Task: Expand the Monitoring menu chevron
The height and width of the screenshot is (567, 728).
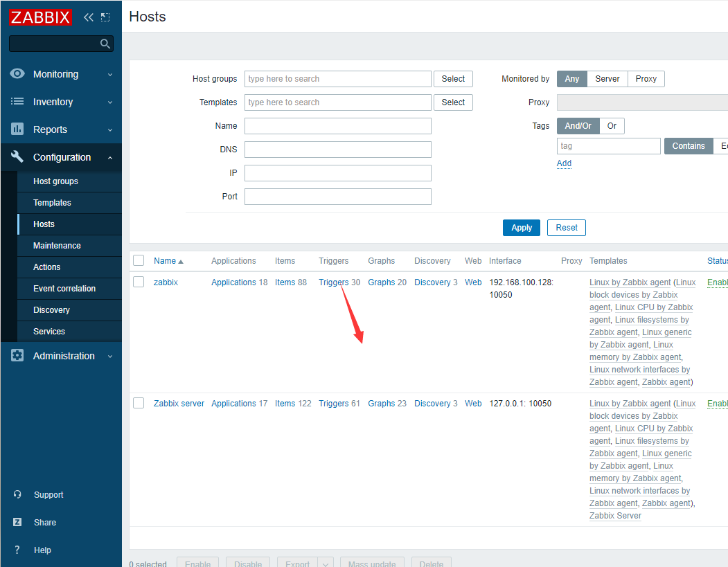Action: pyautogui.click(x=110, y=74)
